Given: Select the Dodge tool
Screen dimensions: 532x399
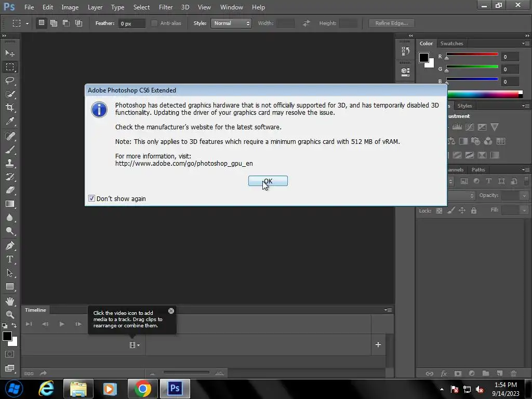Looking at the screenshot, I should pos(10,231).
